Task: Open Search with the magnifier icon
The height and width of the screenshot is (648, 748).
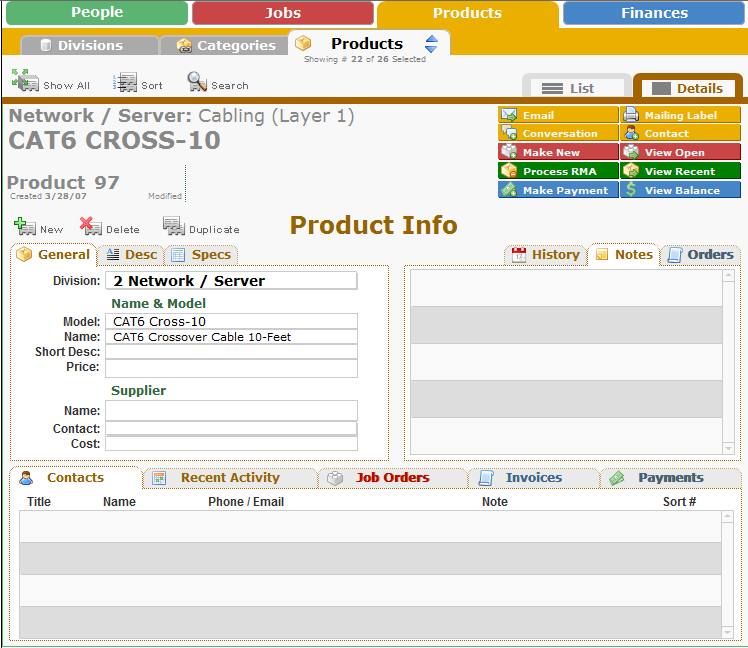Action: [x=197, y=82]
